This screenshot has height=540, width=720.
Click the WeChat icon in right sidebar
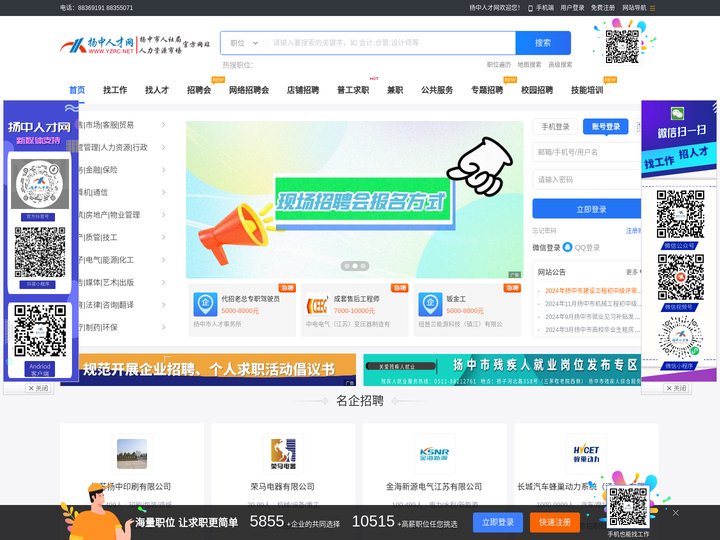[677, 113]
